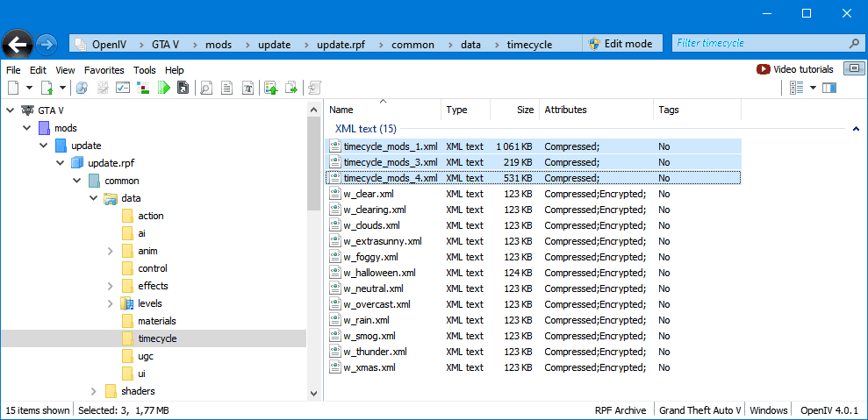Open the Edit menu

tap(39, 70)
